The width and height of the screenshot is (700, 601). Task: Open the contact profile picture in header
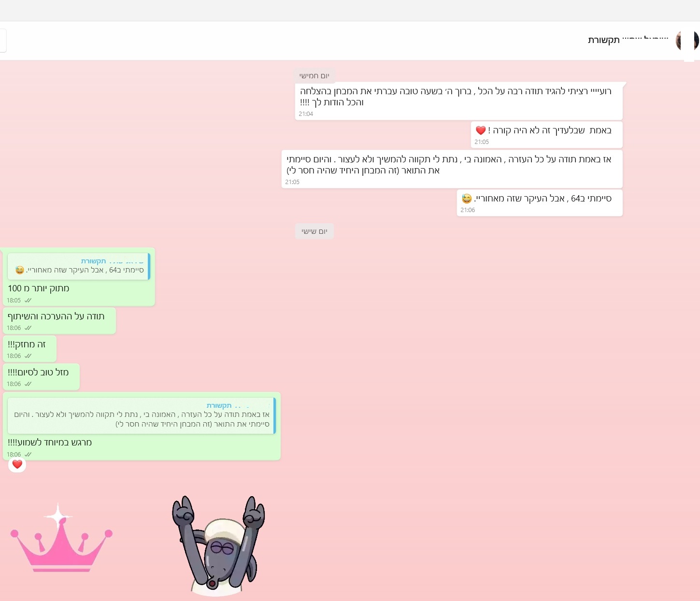686,41
